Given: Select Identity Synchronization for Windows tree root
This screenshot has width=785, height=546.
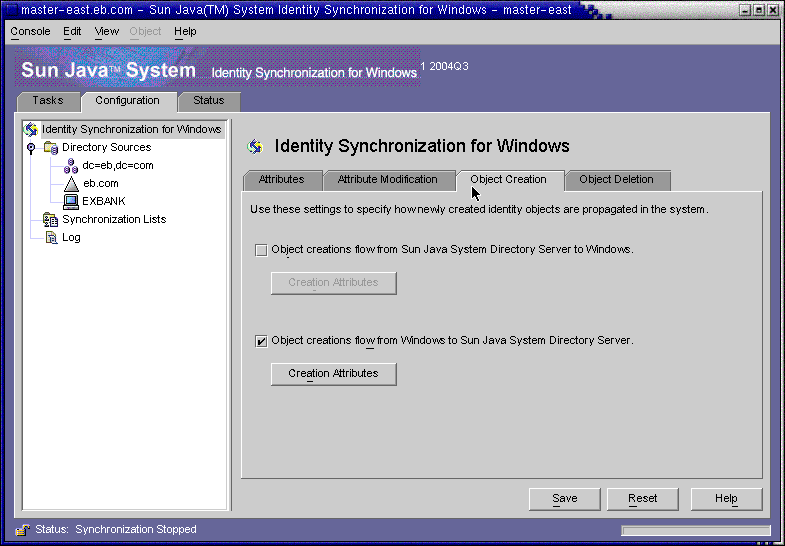Looking at the screenshot, I should point(132,129).
